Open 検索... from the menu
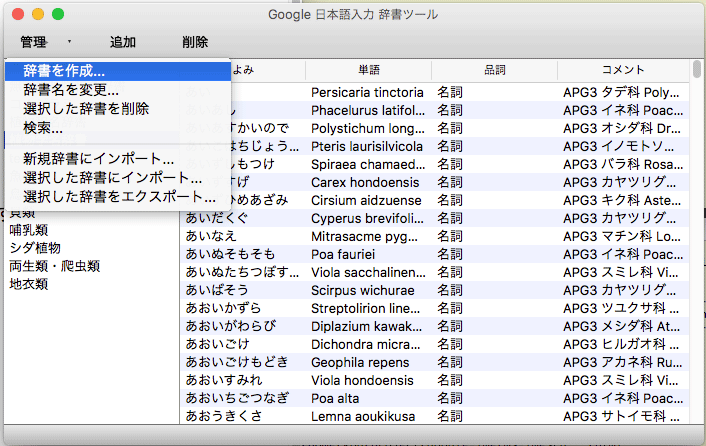The width and height of the screenshot is (706, 446). click(x=118, y=128)
